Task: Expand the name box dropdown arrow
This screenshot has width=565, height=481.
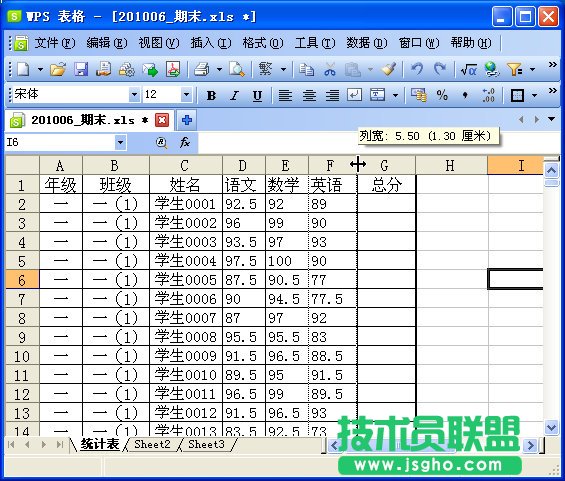Action: (x=120, y=143)
